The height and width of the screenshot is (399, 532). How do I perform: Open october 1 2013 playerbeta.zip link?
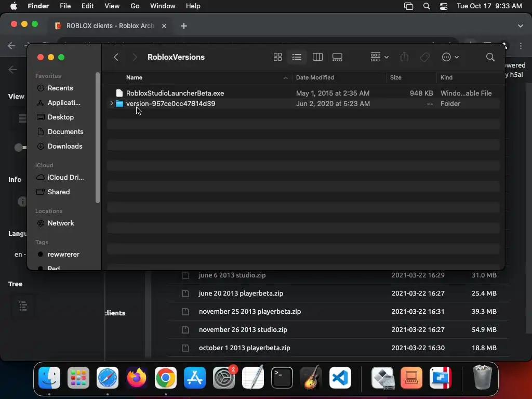coord(244,348)
